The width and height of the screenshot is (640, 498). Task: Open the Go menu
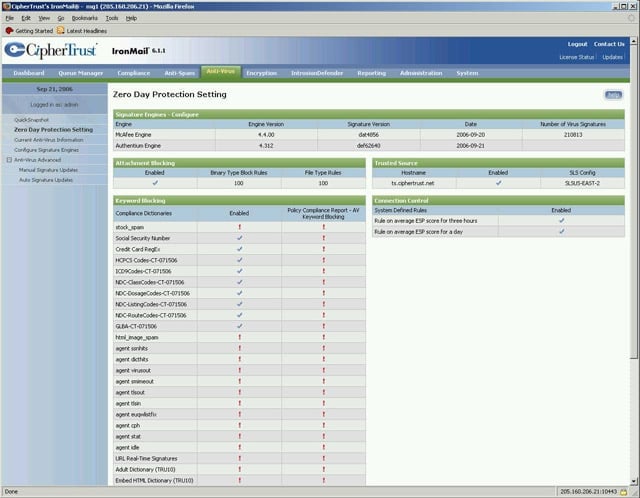(x=61, y=18)
